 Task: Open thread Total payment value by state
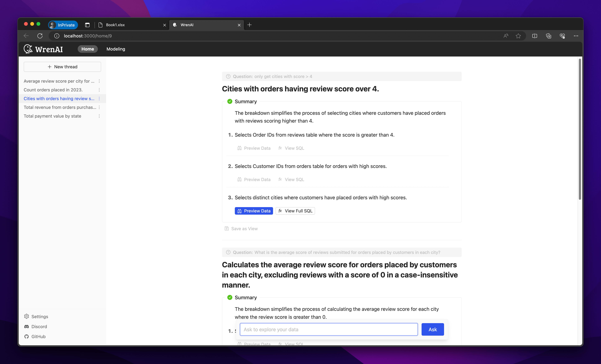[x=52, y=116]
